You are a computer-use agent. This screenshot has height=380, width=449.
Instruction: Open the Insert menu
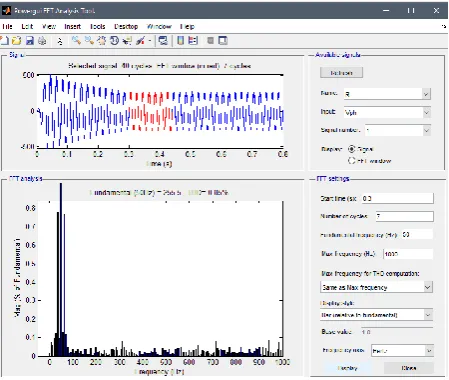coord(72,27)
